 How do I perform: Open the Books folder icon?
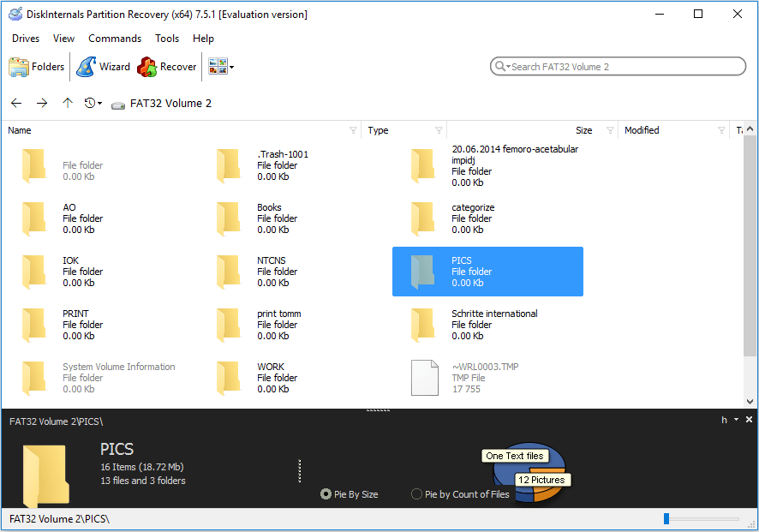click(229, 218)
